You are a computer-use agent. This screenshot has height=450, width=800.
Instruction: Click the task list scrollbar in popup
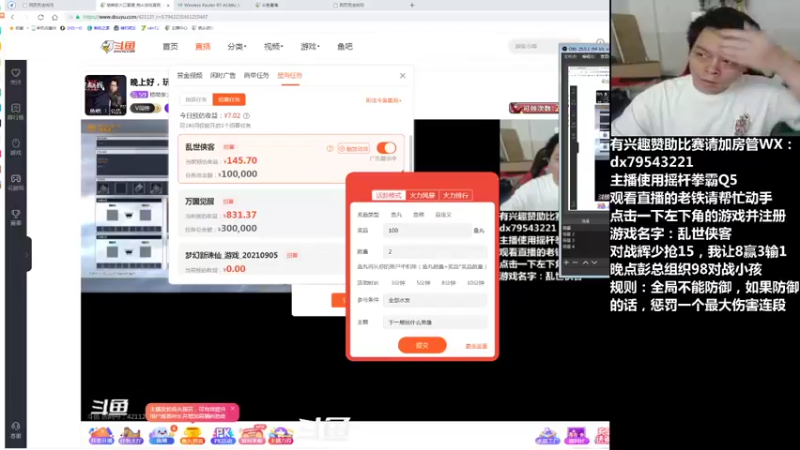(x=409, y=153)
